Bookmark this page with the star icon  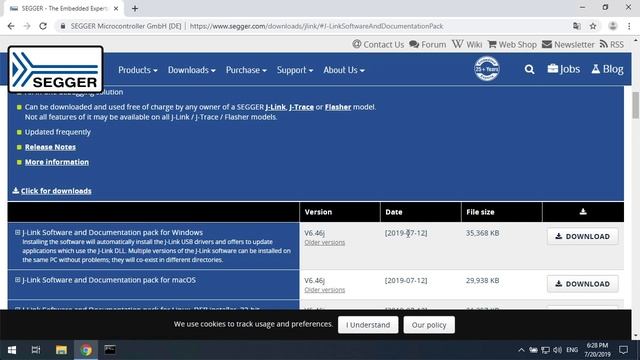tap(593, 26)
